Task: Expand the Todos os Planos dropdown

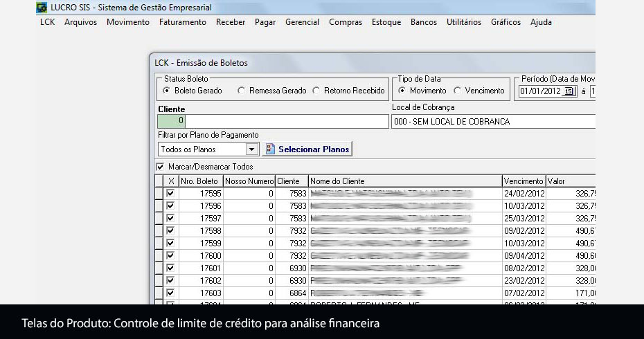Action: (x=252, y=149)
